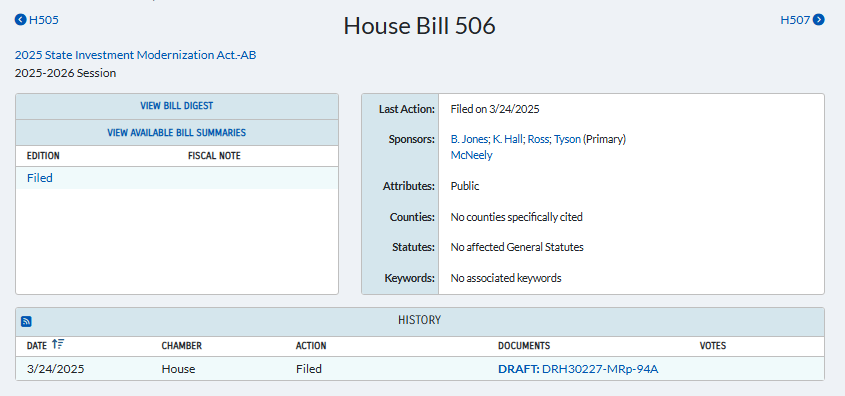845x396 pixels.
Task: Open the Filed edition link
Action: tap(40, 178)
